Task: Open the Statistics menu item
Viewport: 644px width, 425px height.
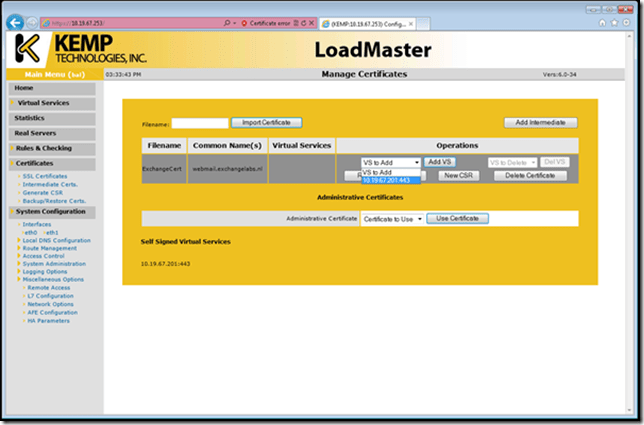Action: (x=30, y=118)
